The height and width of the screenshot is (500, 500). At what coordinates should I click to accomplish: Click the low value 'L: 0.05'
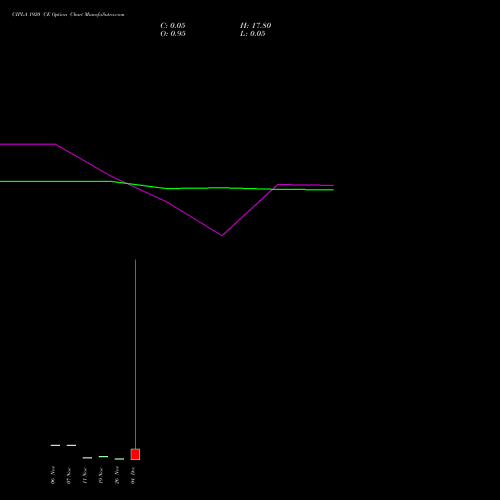[253, 34]
